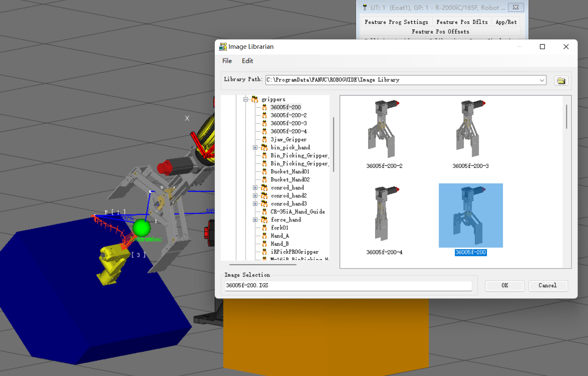Image resolution: width=588 pixels, height=376 pixels.
Task: Click the icon next to iRPickPROGripper
Action: pos(264,252)
